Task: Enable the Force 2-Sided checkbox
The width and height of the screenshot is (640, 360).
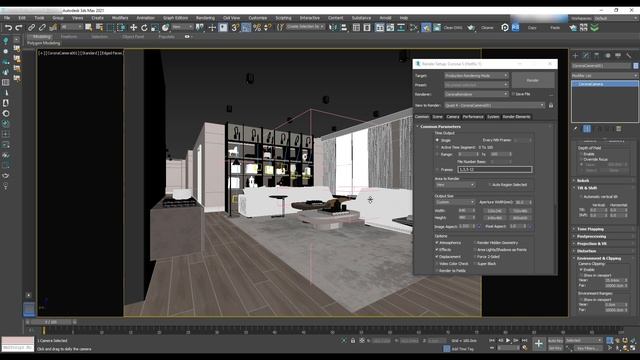Action: click(x=475, y=257)
